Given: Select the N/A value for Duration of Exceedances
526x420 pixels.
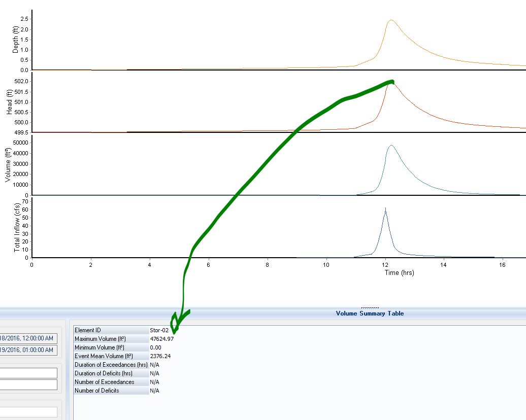Looking at the screenshot, I should 154,365.
